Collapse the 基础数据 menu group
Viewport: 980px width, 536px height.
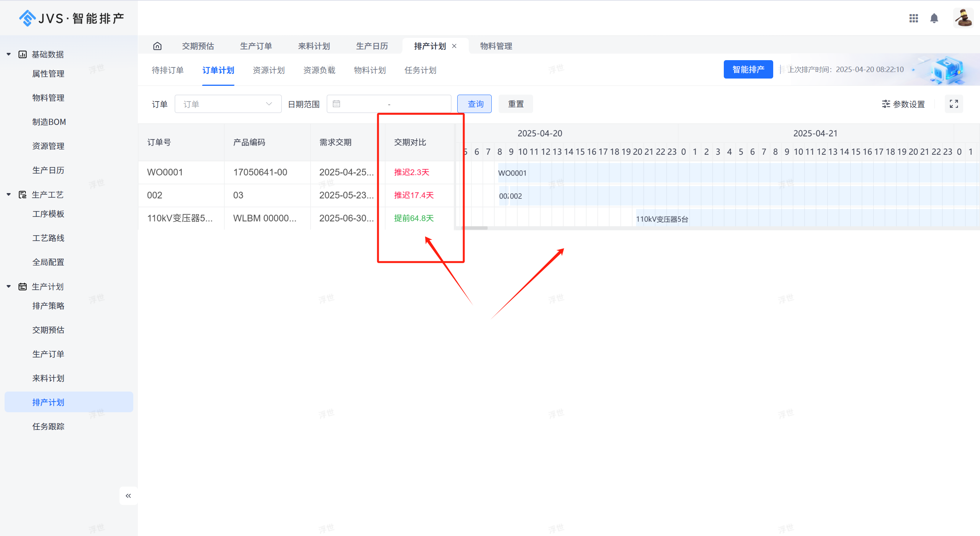click(x=9, y=54)
